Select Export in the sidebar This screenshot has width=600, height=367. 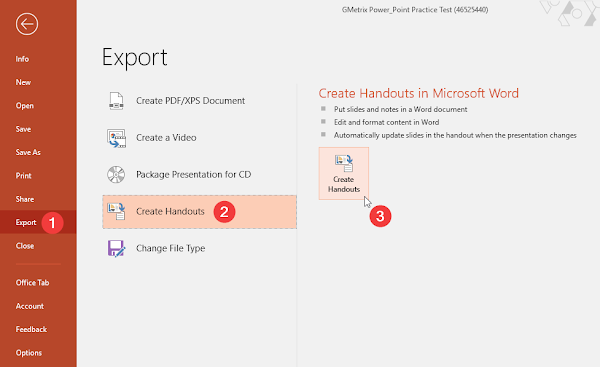(26, 222)
